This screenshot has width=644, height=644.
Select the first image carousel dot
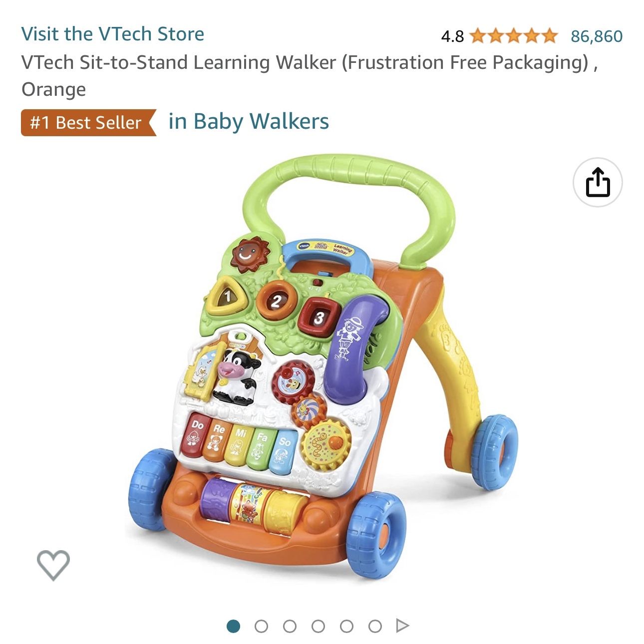pyautogui.click(x=233, y=626)
